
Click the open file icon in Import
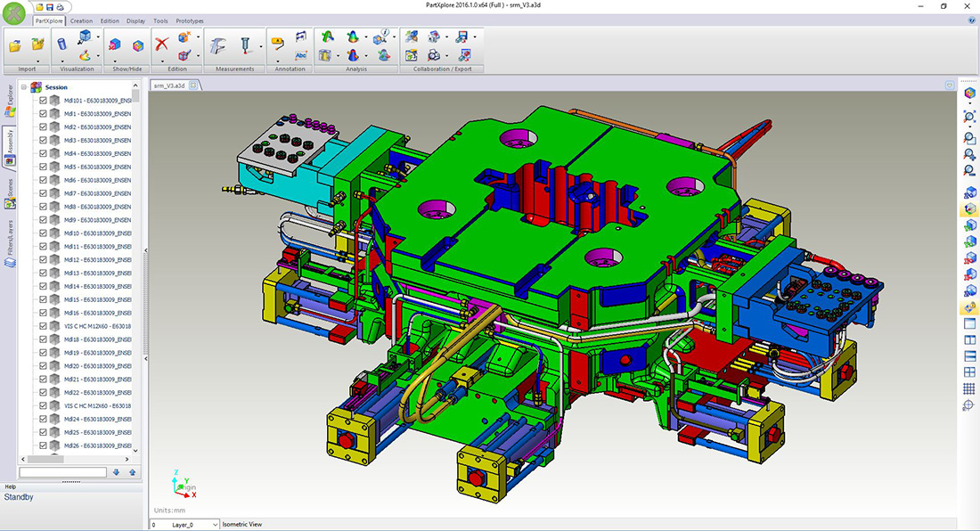[15, 45]
